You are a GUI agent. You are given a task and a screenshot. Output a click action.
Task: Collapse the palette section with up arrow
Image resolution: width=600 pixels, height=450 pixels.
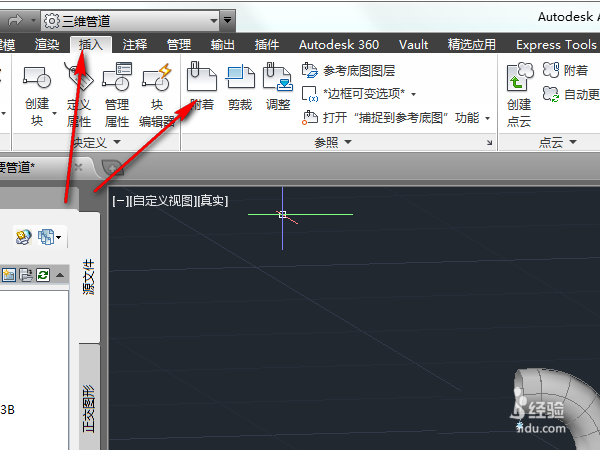[60, 275]
